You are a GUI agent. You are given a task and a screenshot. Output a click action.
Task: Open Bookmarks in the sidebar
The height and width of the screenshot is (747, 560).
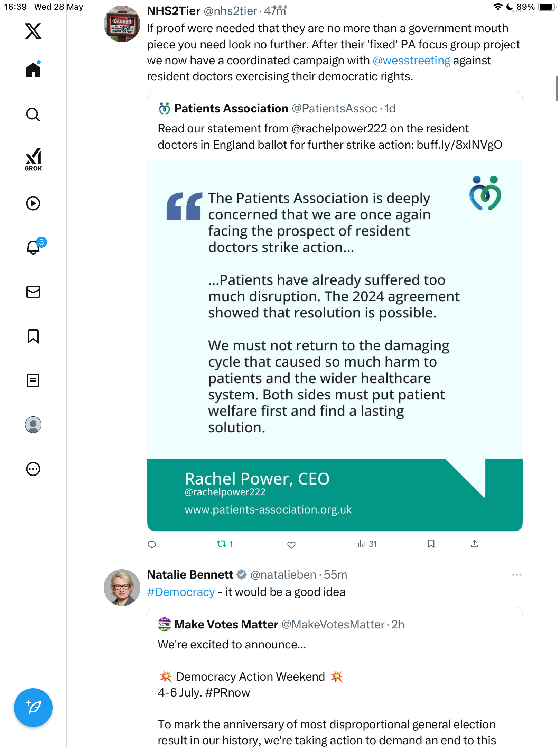(x=33, y=336)
